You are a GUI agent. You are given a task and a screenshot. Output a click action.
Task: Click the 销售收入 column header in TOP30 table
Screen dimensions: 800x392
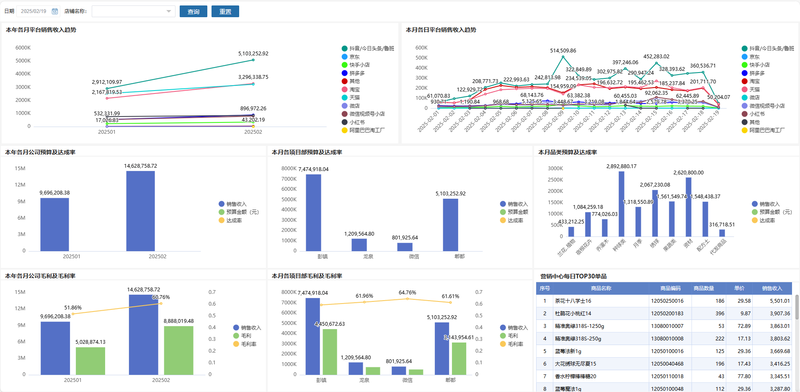pyautogui.click(x=772, y=288)
